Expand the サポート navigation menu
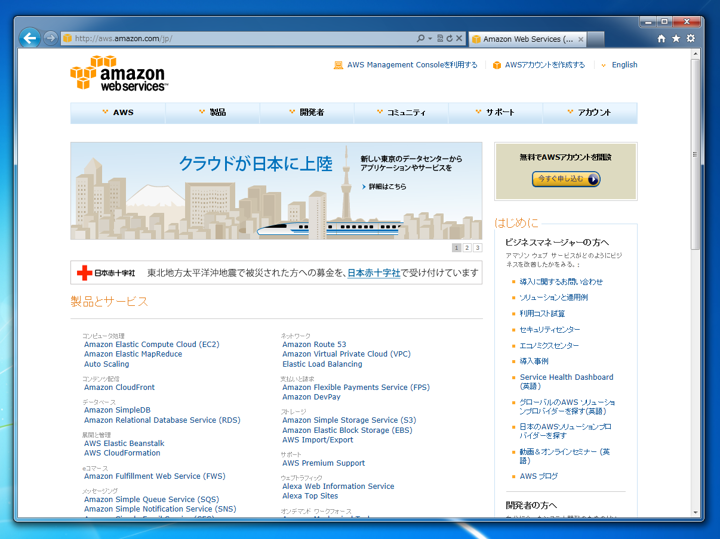The image size is (720, 539). click(x=495, y=112)
